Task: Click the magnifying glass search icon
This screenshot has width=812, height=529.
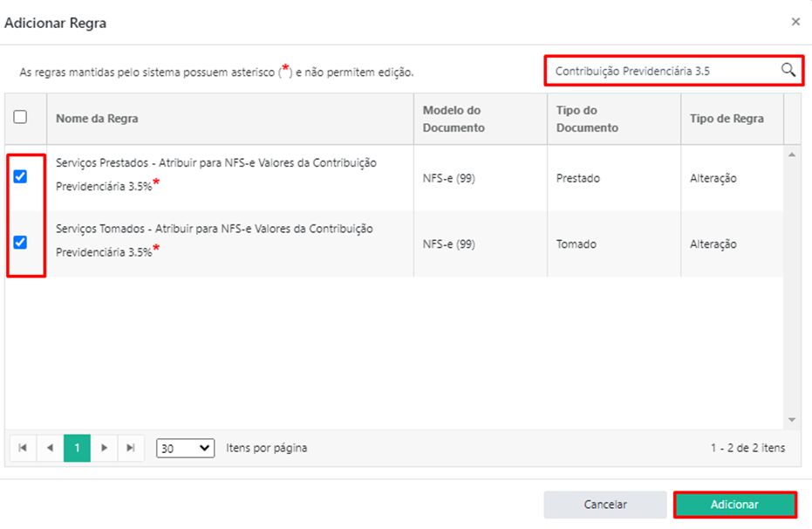Action: [788, 70]
